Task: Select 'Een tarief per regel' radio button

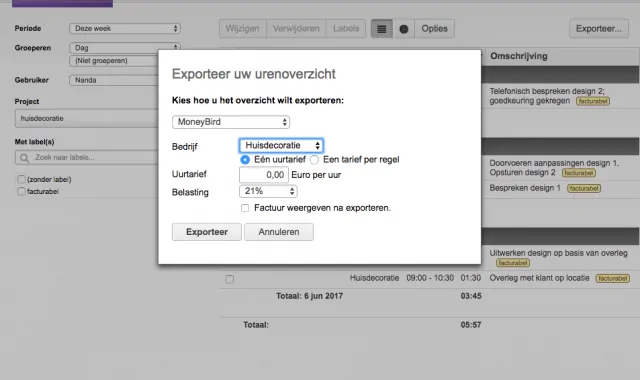Action: (x=314, y=160)
